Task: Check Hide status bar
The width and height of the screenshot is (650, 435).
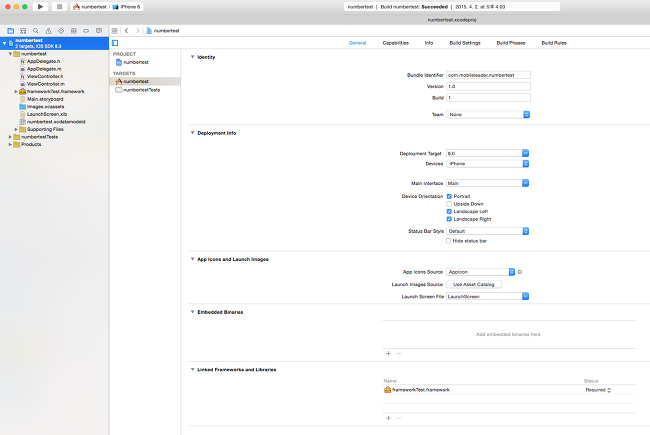Action: [448, 241]
